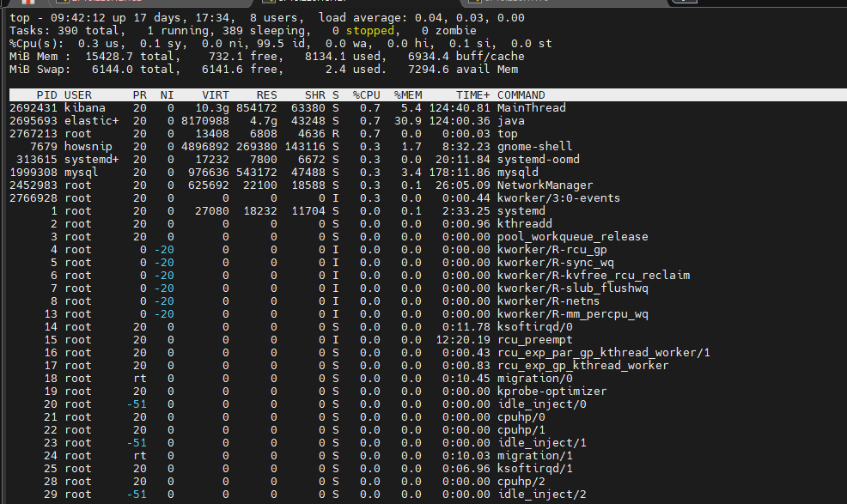
Task: Click the cpuhp/1 process name
Action: pos(521,430)
